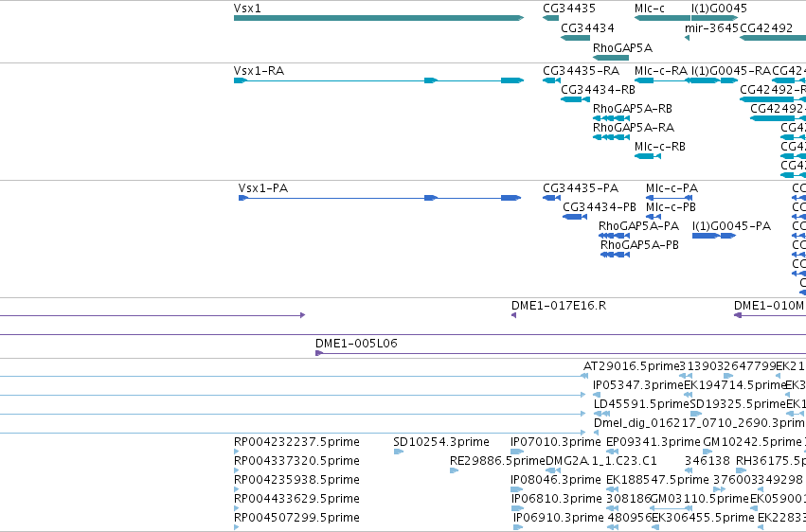Select the EP09341.3prime EST label
The image size is (806, 532).
tap(653, 442)
